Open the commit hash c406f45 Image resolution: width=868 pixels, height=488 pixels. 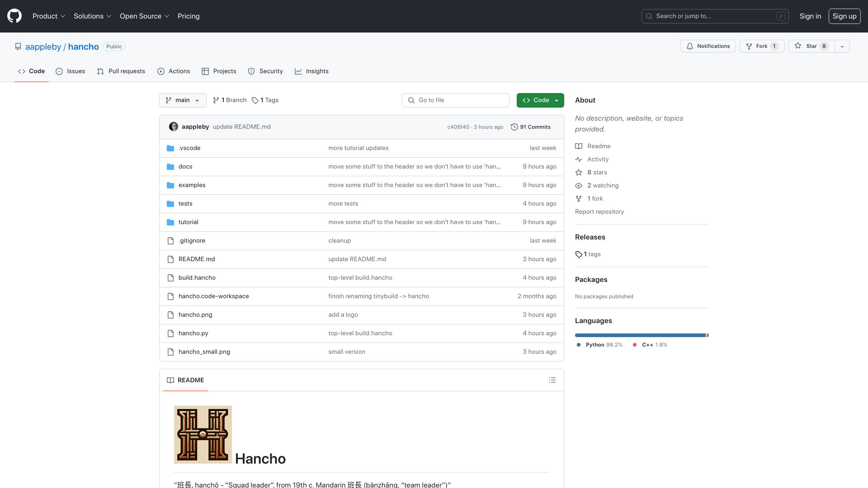458,127
